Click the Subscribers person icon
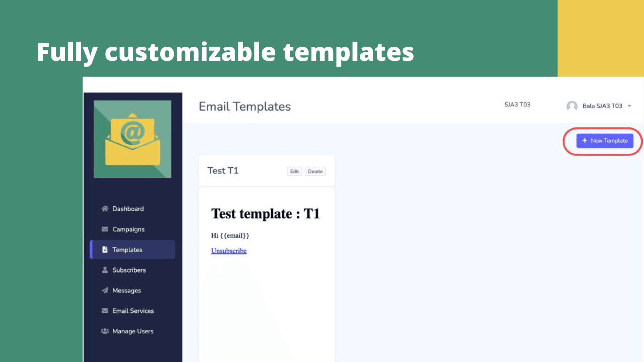This screenshot has width=644, height=362. tap(105, 270)
